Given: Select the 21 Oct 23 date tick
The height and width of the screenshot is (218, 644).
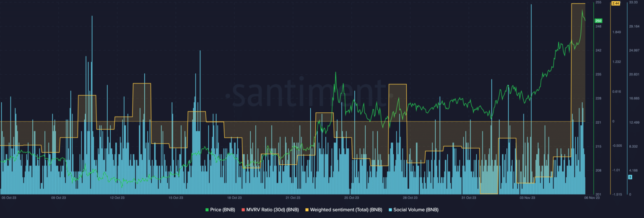Looking at the screenshot, I should [292, 197].
